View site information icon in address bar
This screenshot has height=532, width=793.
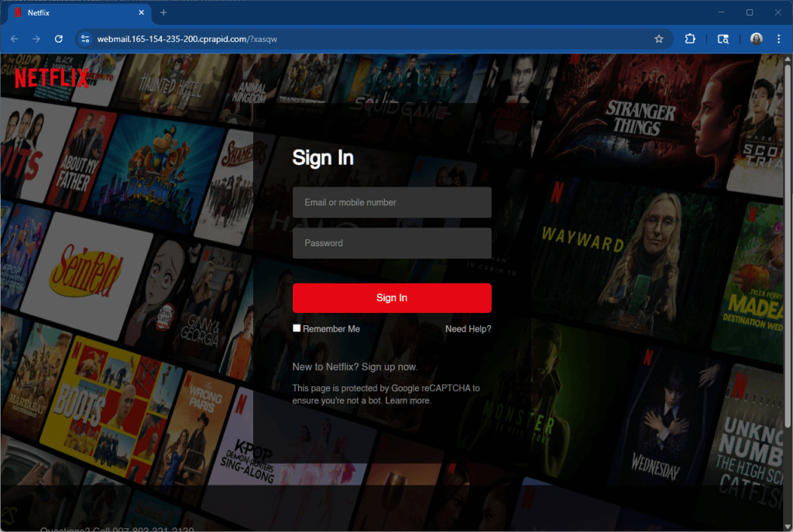pos(85,38)
